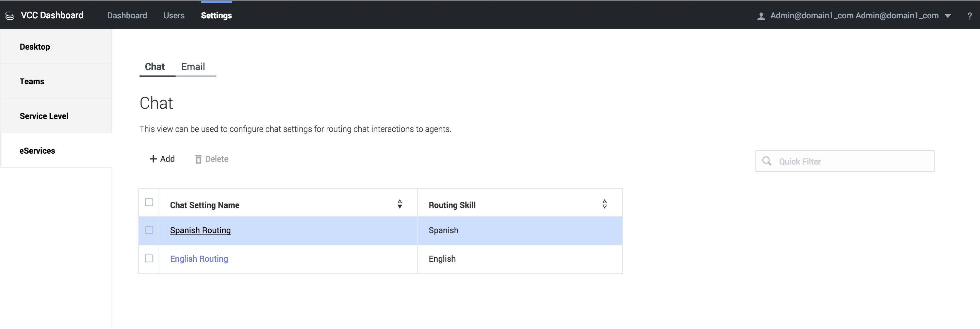The width and height of the screenshot is (980, 329).
Task: Expand the Admin account dropdown arrow
Action: pos(948,16)
